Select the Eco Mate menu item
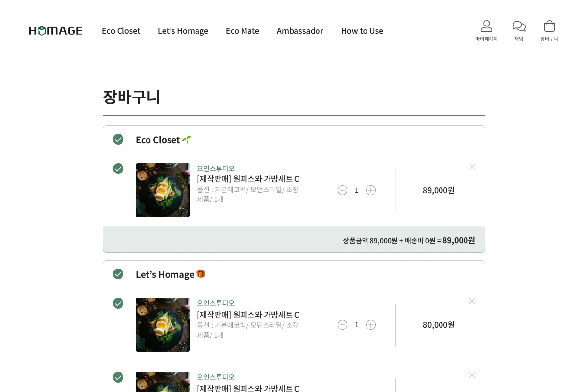 243,31
